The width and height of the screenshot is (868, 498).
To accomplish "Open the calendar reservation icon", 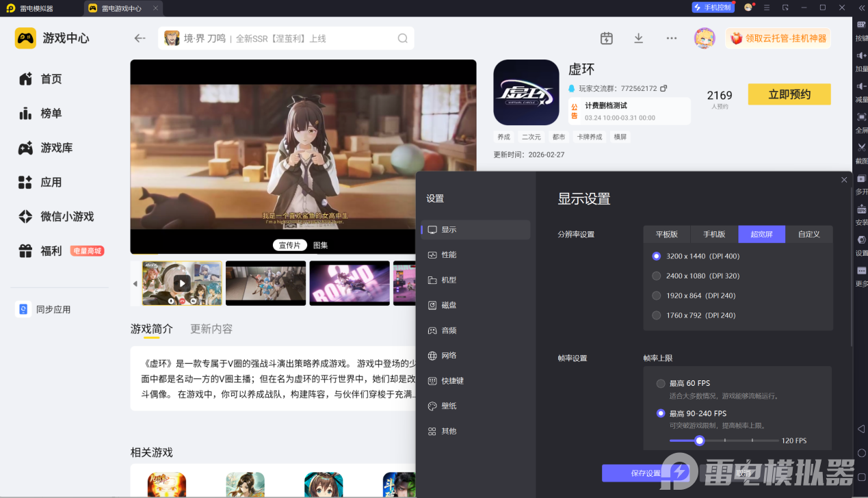I will (x=606, y=38).
